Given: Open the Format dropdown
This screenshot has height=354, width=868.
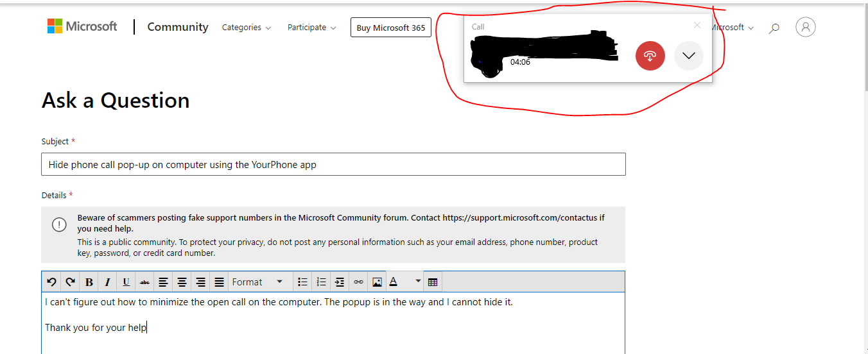Looking at the screenshot, I should pos(258,282).
